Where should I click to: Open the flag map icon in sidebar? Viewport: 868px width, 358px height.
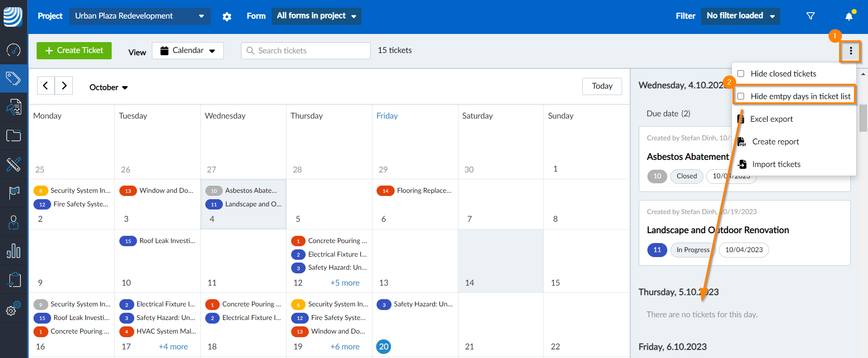coord(14,193)
